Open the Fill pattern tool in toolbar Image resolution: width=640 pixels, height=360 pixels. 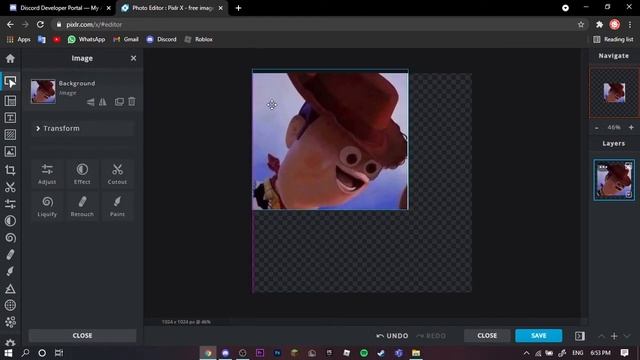10,135
